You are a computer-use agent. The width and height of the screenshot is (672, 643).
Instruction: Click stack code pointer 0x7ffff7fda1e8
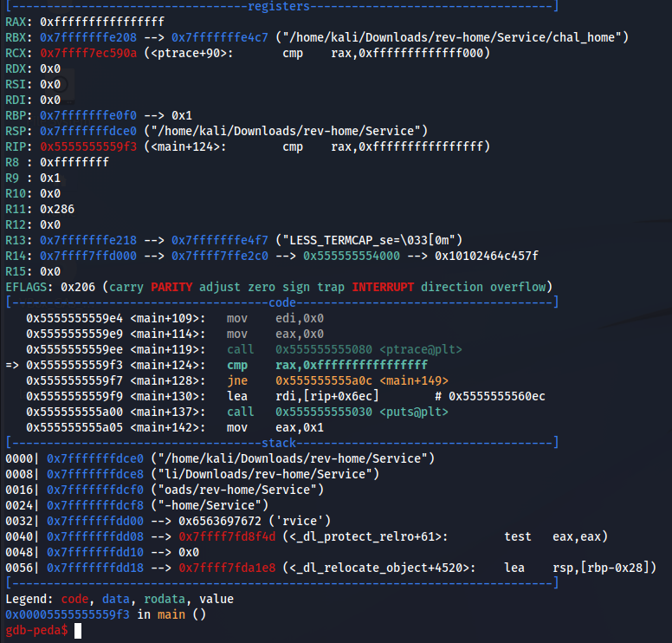227,568
